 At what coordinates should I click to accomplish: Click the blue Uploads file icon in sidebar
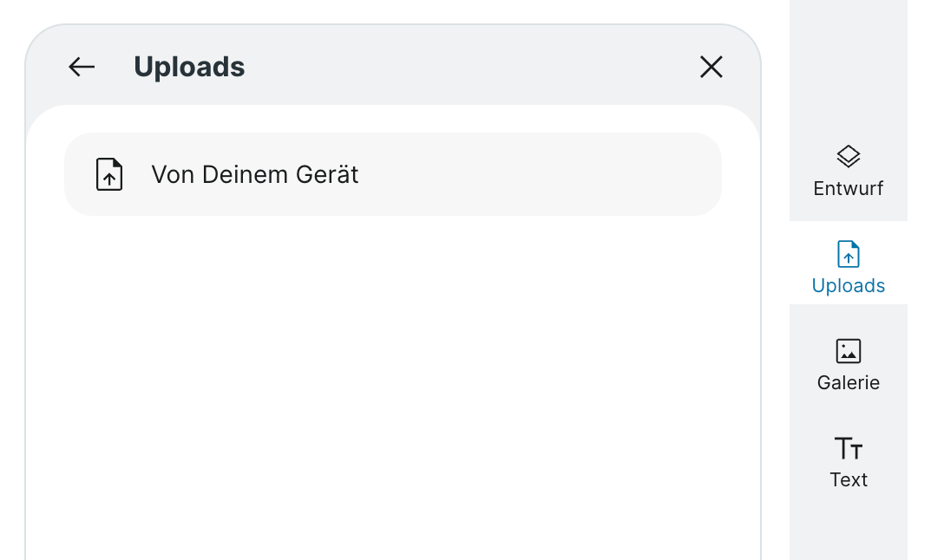(x=849, y=254)
